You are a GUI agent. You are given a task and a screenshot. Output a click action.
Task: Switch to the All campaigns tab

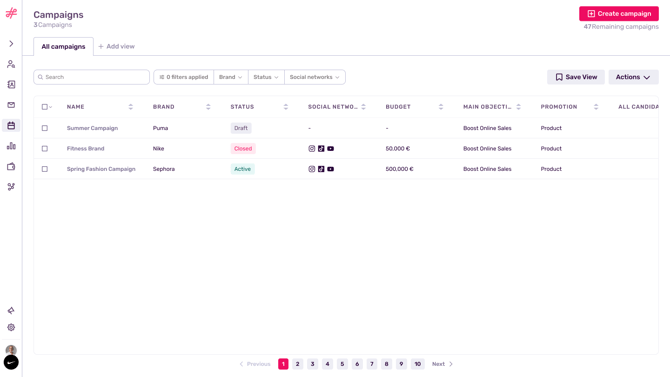click(63, 47)
